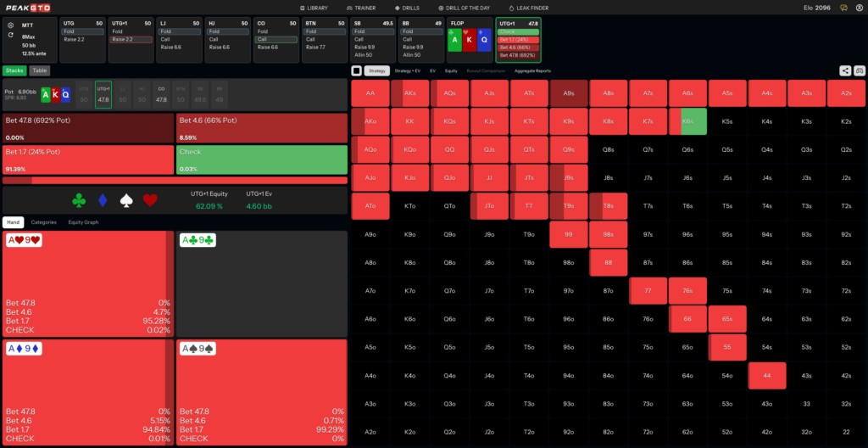Switch to the Equity Graph tab
The width and height of the screenshot is (868, 448).
click(83, 221)
